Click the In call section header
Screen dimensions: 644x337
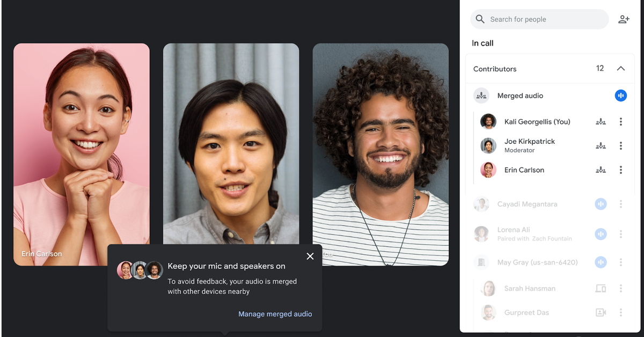click(x=482, y=43)
